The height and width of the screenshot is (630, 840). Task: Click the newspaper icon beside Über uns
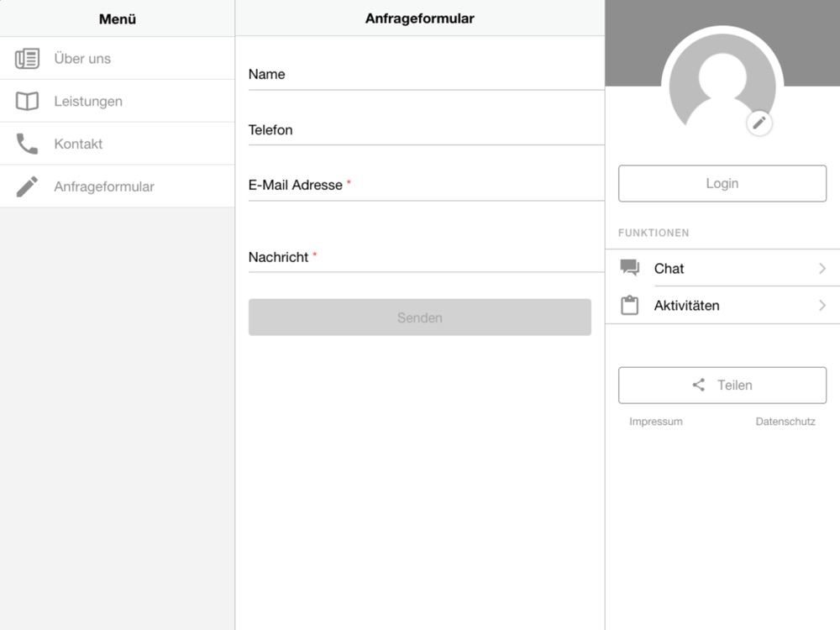27,59
